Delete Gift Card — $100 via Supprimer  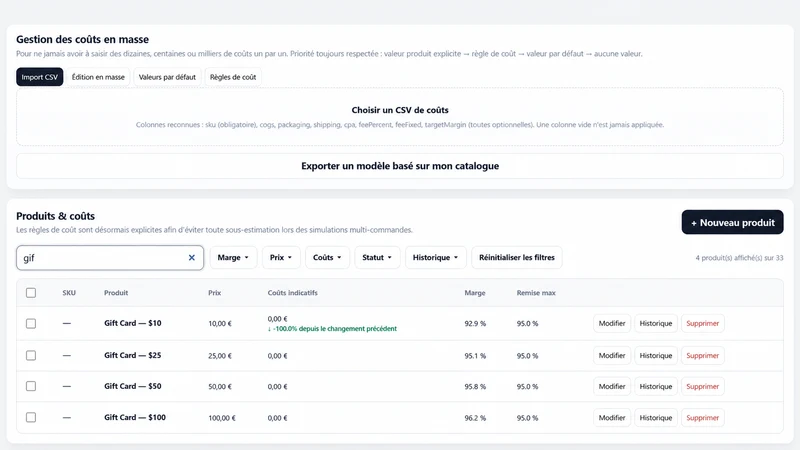(703, 418)
